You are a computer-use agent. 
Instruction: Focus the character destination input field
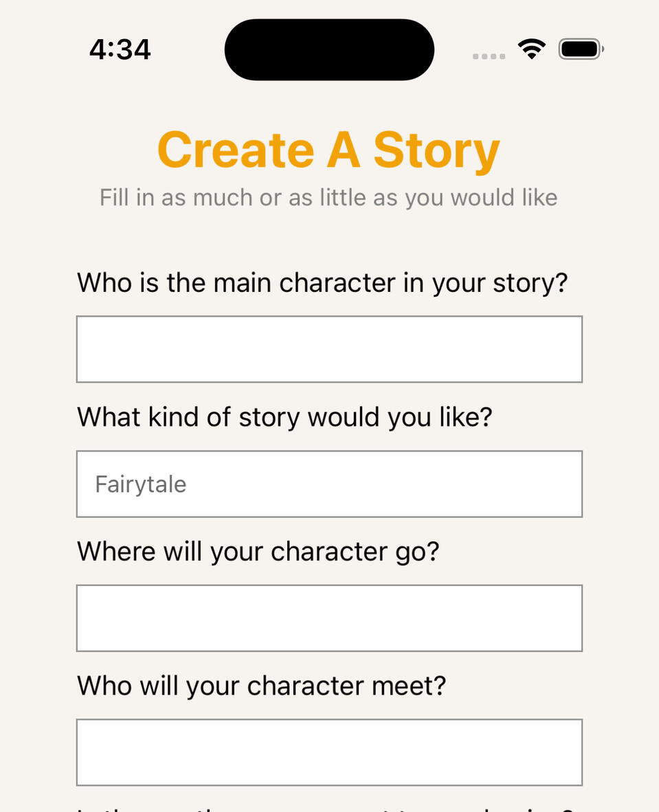click(x=329, y=618)
